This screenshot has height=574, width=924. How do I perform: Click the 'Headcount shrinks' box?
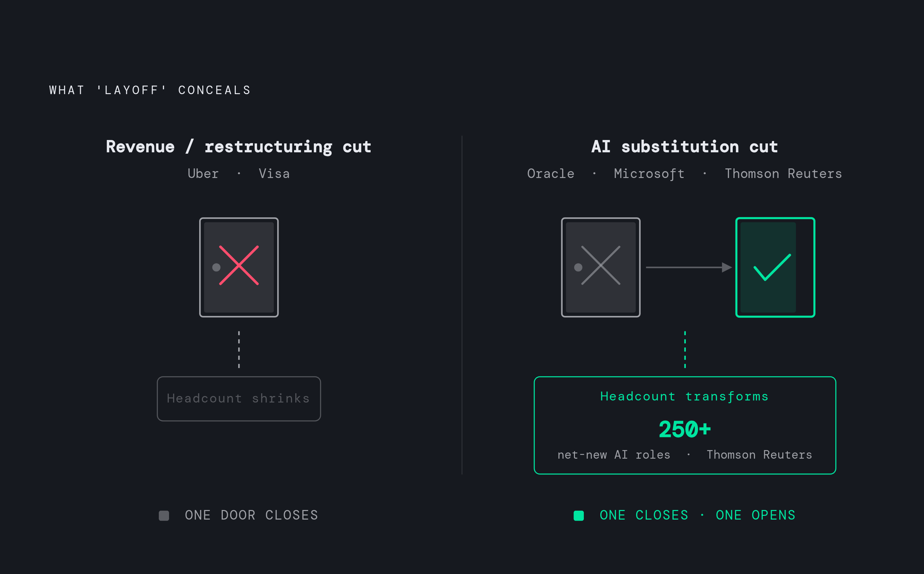tap(239, 399)
